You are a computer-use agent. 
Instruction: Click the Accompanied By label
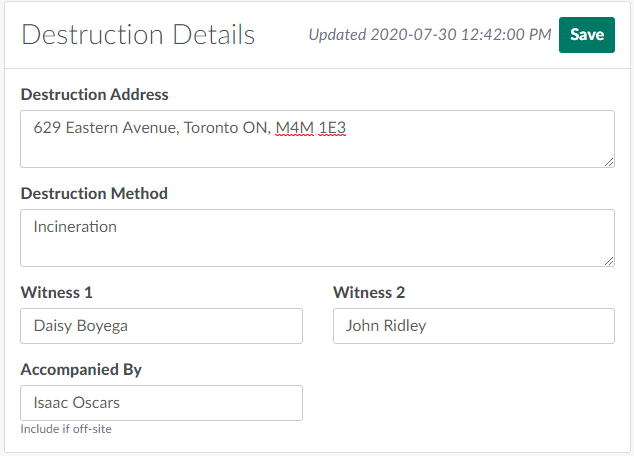click(x=81, y=370)
